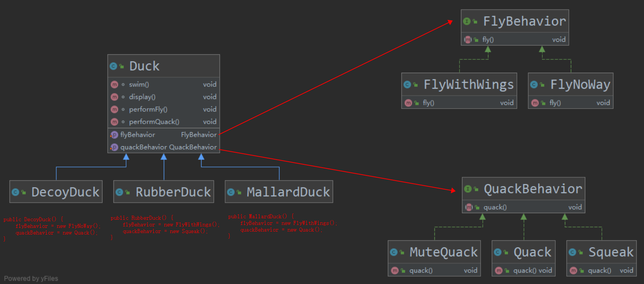Image resolution: width=644 pixels, height=284 pixels.
Task: Click the MuteQuack class icon
Action: click(394, 252)
